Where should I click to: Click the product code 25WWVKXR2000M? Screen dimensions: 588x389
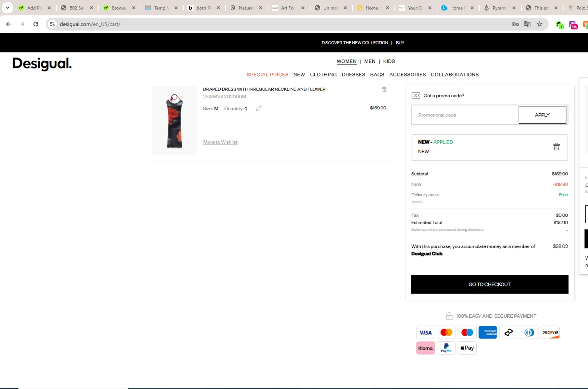coord(224,97)
